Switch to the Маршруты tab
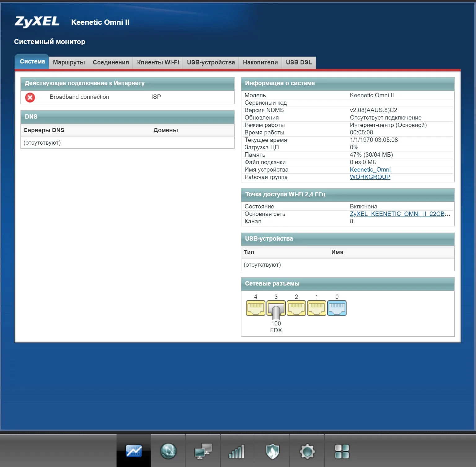476x467 pixels. coord(69,63)
